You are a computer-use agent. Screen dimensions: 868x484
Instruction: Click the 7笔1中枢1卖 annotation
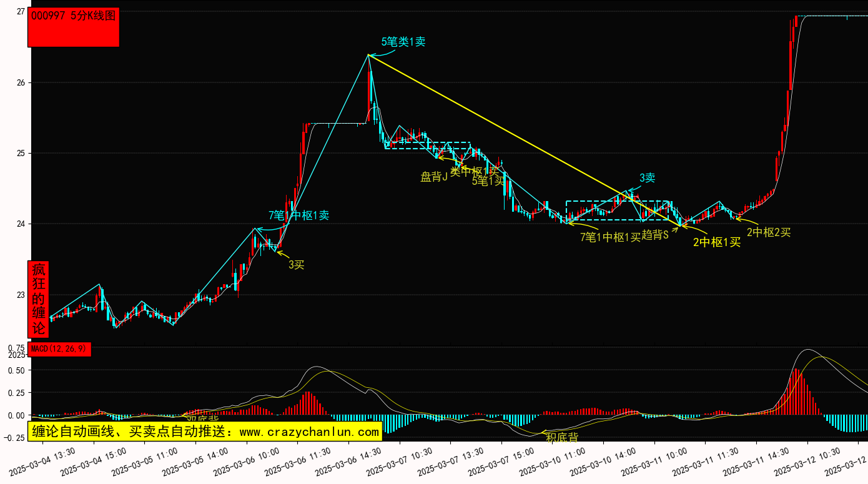tap(298, 215)
